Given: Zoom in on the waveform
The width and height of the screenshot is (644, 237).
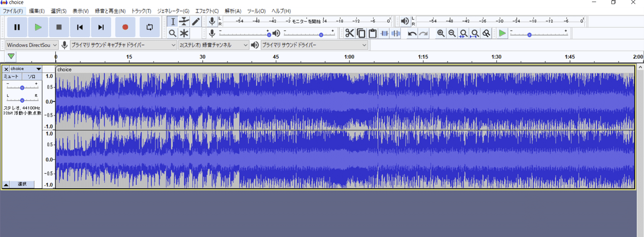Looking at the screenshot, I should tap(441, 33).
